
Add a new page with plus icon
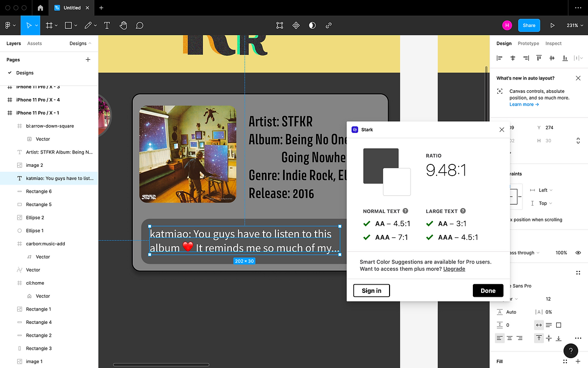click(x=88, y=60)
